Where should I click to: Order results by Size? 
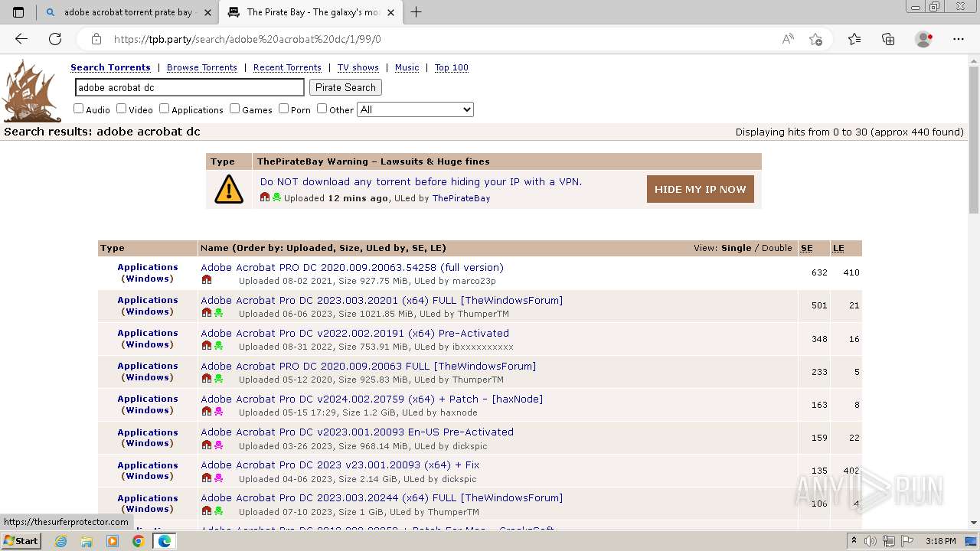tap(348, 248)
